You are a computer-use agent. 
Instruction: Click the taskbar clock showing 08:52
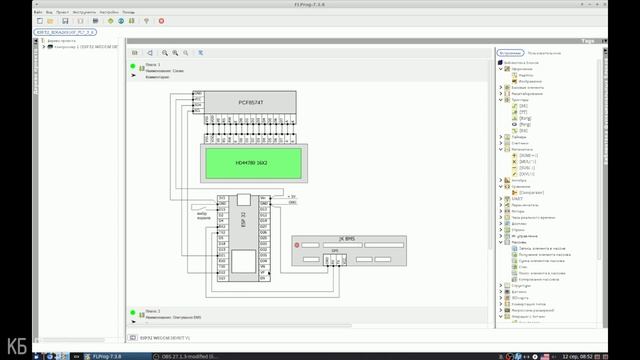577,356
